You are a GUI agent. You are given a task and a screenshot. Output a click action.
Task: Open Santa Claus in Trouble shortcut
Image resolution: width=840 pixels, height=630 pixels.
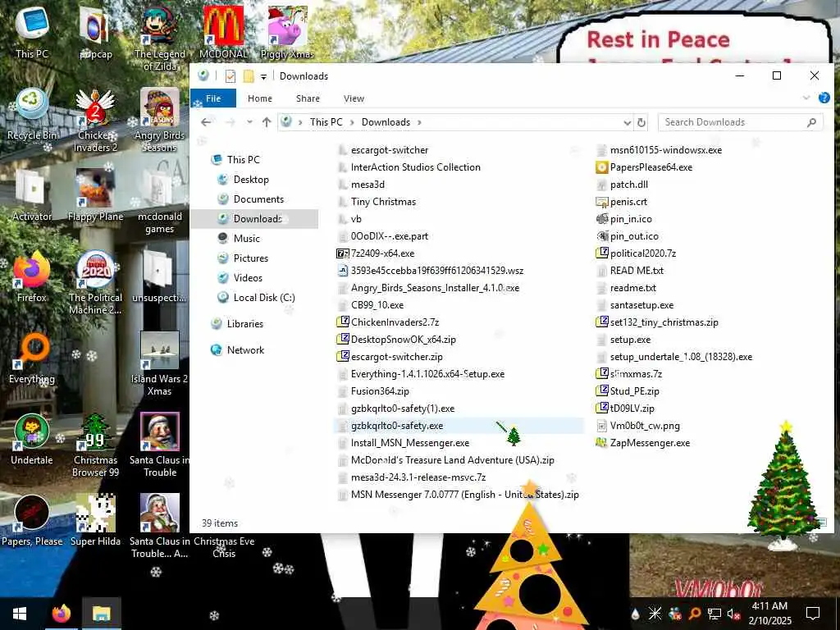point(160,445)
